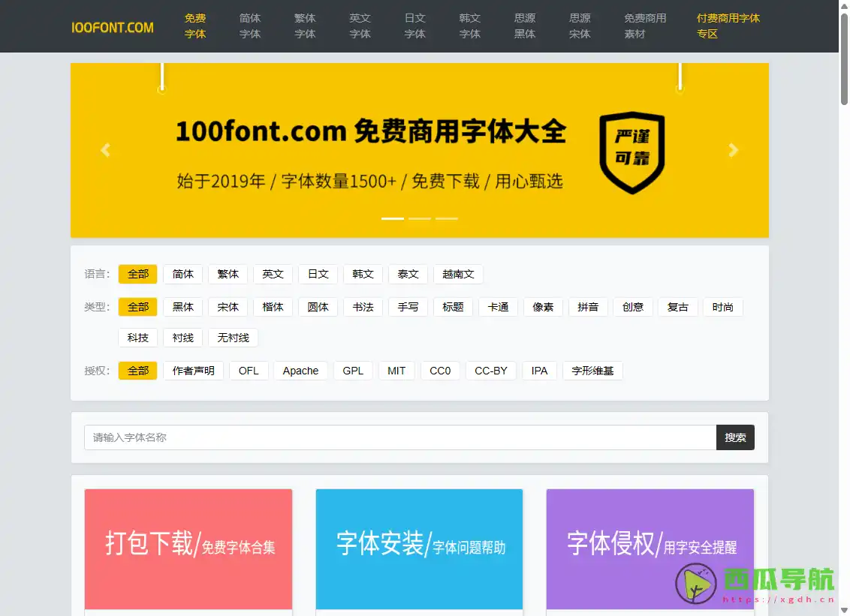Switch to 英文字体 section
This screenshot has height=616, width=850.
coord(360,26)
